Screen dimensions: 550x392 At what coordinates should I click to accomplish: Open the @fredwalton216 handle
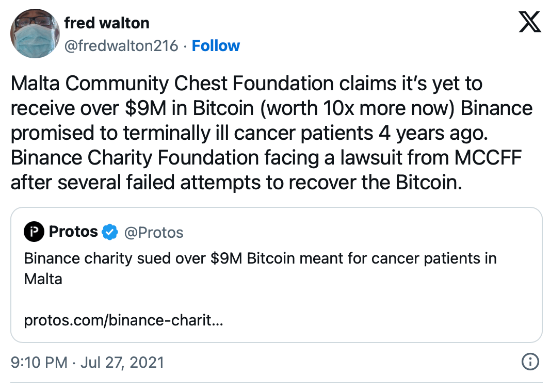coord(121,46)
